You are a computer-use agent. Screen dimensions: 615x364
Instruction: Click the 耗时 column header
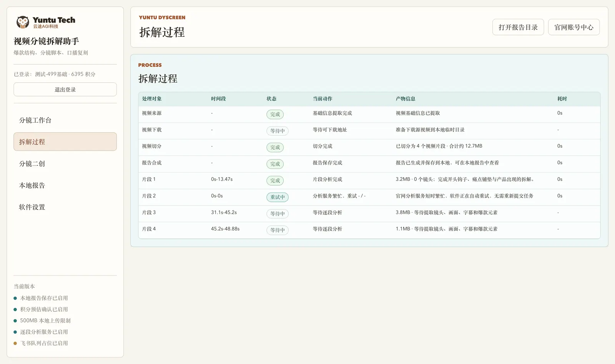tap(562, 99)
